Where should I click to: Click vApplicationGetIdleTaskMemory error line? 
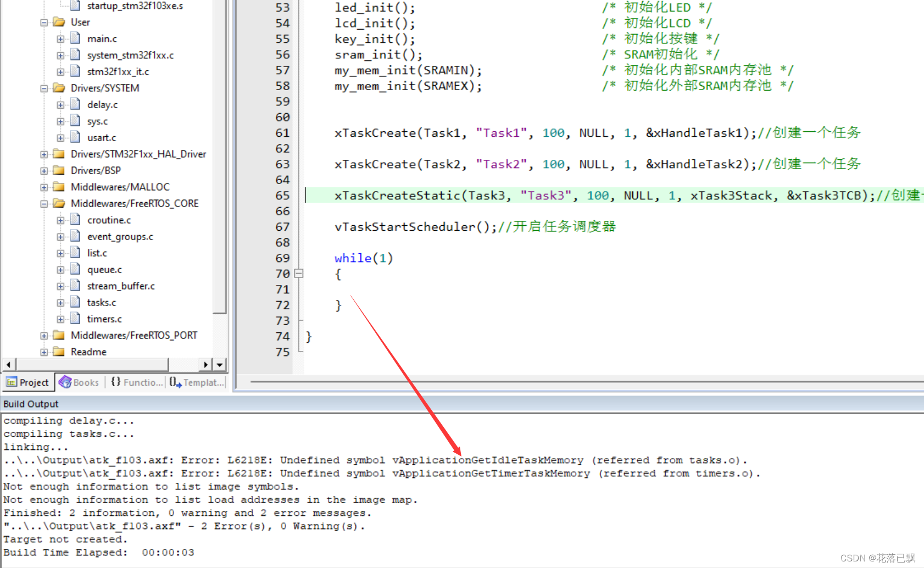point(375,460)
